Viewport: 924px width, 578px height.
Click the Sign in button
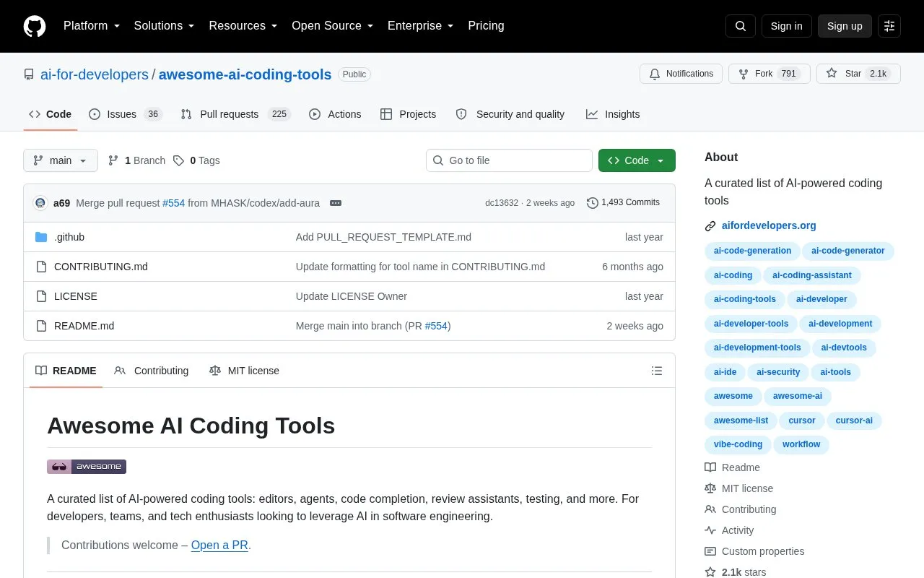pos(787,26)
